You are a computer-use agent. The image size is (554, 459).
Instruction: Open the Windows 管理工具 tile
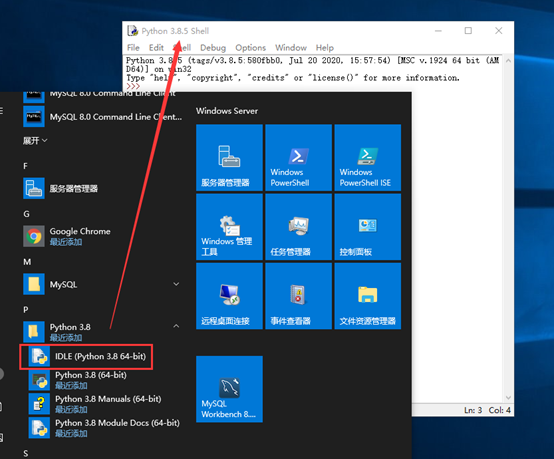point(229,227)
